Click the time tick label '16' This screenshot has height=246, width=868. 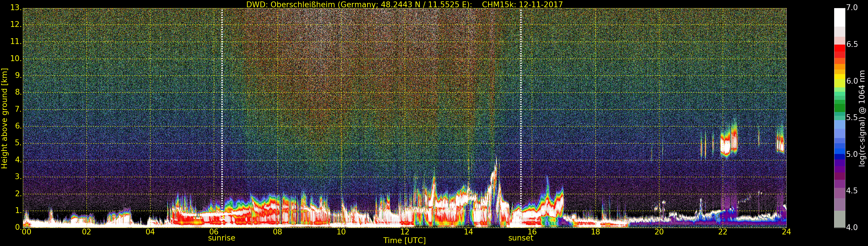click(x=532, y=232)
